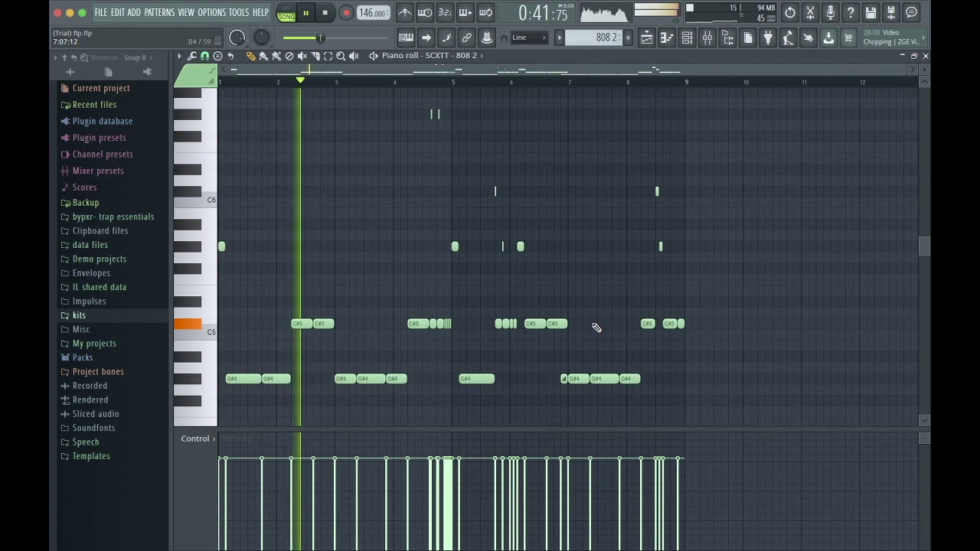Open the Current project browser item
This screenshot has height=551, width=980.
tap(95, 88)
